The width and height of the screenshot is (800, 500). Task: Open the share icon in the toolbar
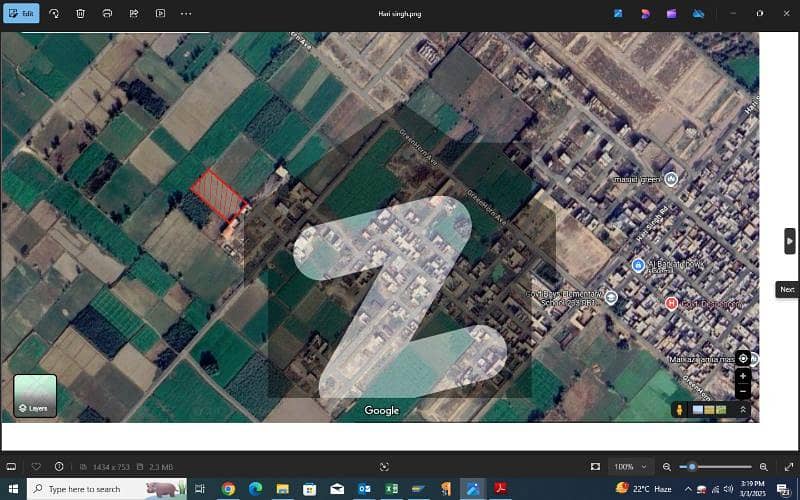(133, 14)
